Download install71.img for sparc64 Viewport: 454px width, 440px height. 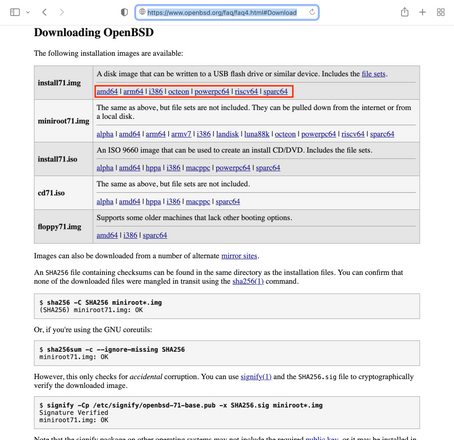pos(275,91)
